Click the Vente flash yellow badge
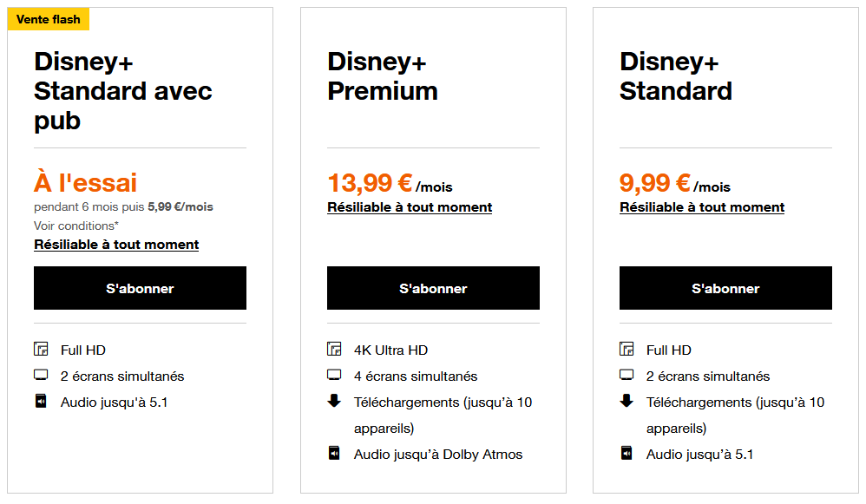The height and width of the screenshot is (504, 866). coord(48,19)
